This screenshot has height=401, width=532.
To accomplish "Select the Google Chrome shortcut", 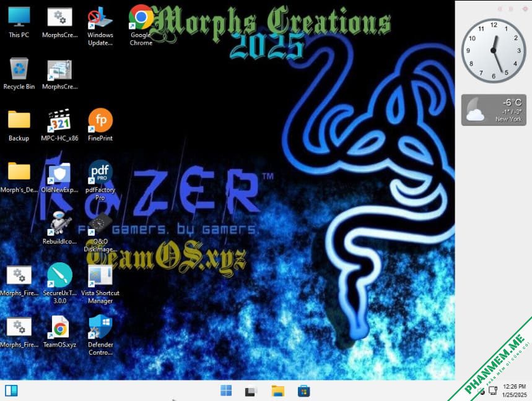I will 141,25.
